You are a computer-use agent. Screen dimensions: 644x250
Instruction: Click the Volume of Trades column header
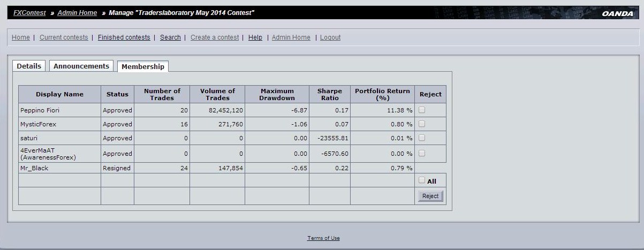(x=217, y=94)
